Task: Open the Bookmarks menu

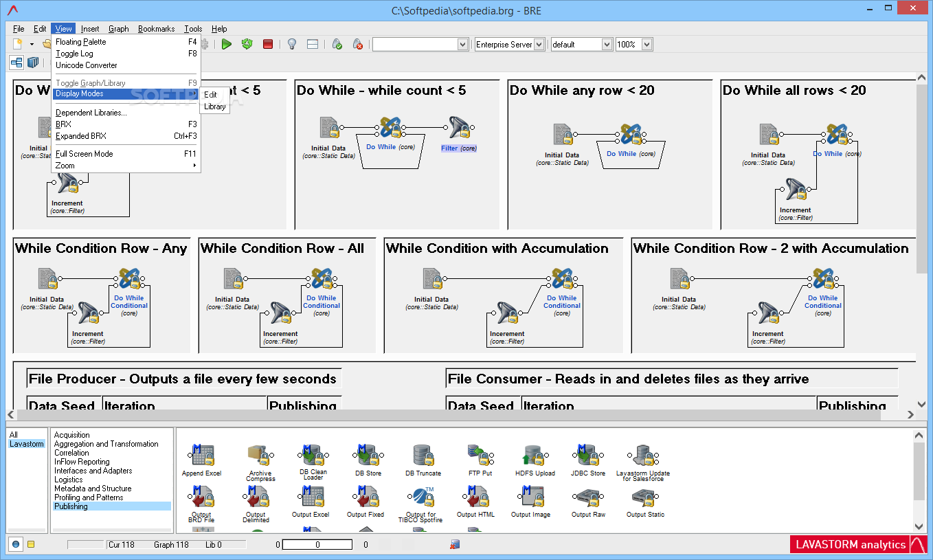Action: point(157,29)
